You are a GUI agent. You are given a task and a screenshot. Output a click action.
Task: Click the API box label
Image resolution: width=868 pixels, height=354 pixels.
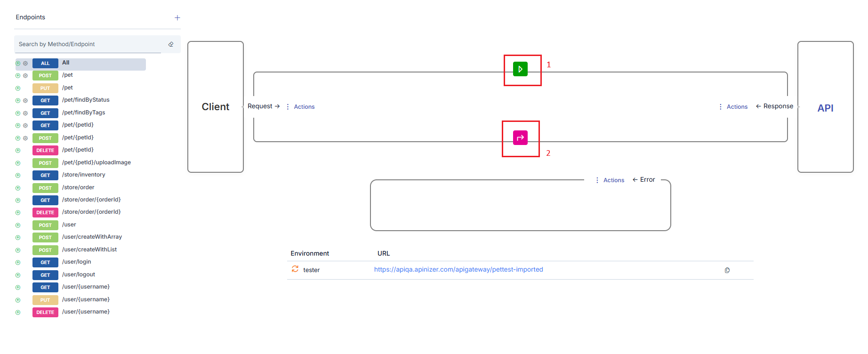[x=825, y=108]
